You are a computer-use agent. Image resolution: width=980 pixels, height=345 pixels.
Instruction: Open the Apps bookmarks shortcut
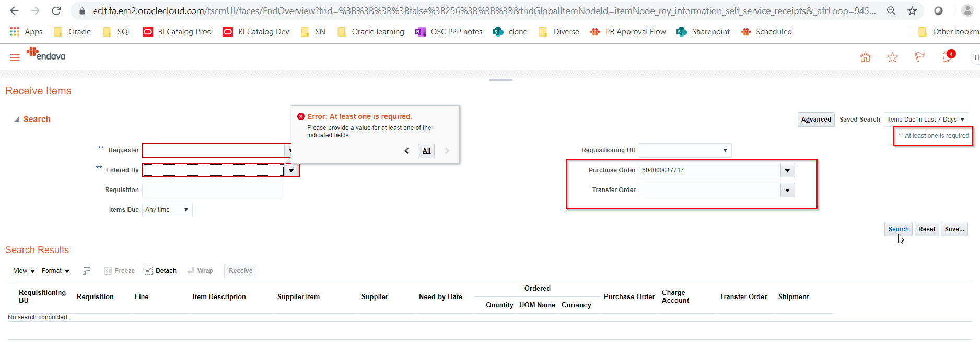pos(26,32)
